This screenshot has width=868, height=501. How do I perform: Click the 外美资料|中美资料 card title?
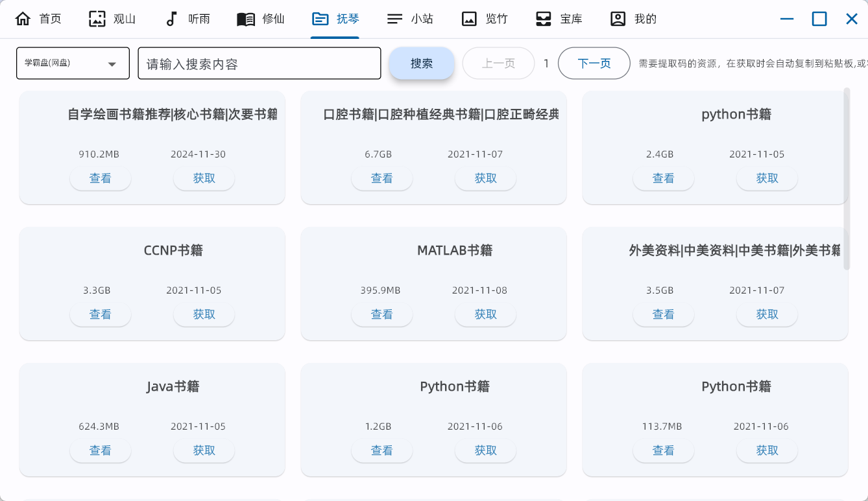click(735, 250)
